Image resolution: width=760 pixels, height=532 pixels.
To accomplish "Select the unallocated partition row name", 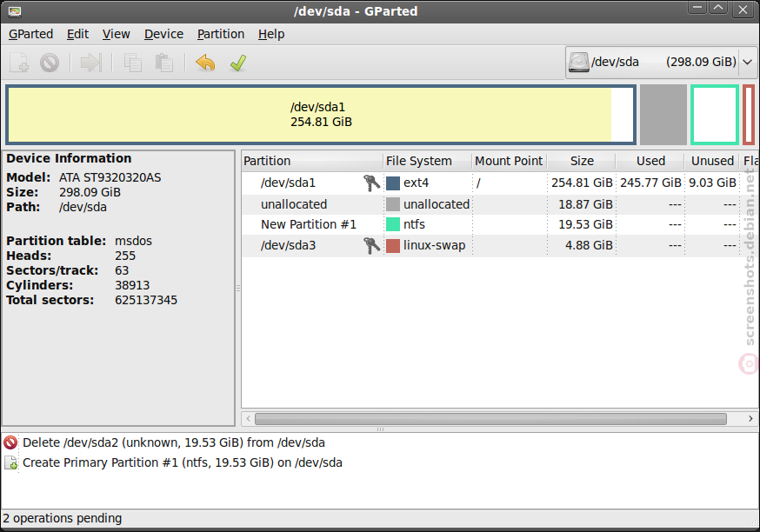I will pyautogui.click(x=294, y=204).
